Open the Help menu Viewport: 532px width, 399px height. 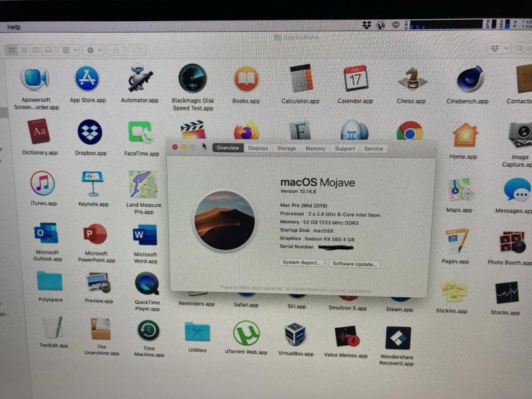pos(14,27)
